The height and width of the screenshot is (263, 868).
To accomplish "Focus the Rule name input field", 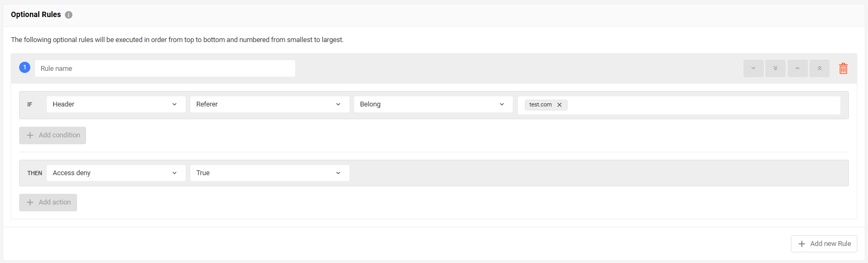I will coord(165,68).
